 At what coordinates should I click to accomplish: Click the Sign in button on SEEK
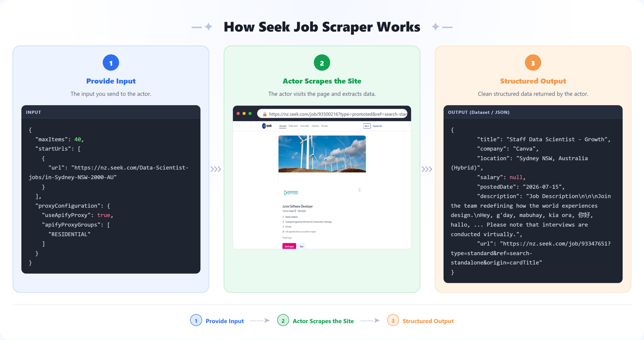pyautogui.click(x=367, y=126)
